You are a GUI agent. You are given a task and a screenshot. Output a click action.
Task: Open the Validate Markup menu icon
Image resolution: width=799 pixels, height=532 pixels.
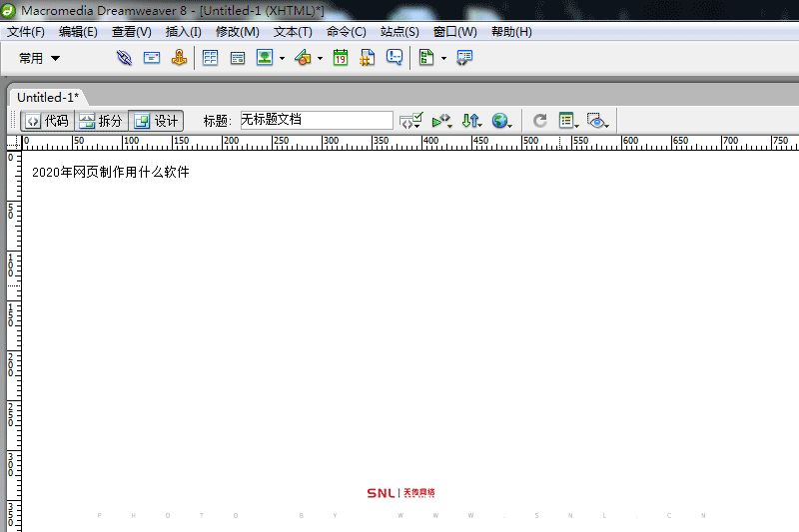coord(441,121)
